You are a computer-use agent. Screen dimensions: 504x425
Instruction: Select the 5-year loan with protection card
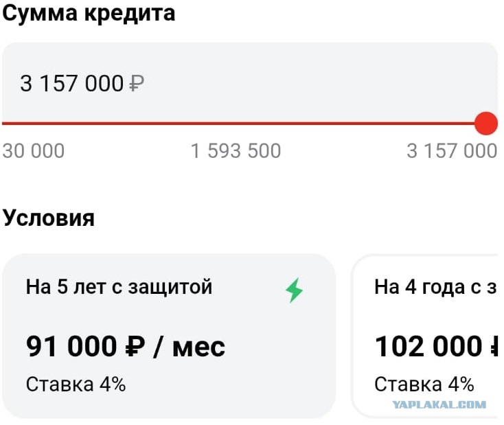point(169,336)
